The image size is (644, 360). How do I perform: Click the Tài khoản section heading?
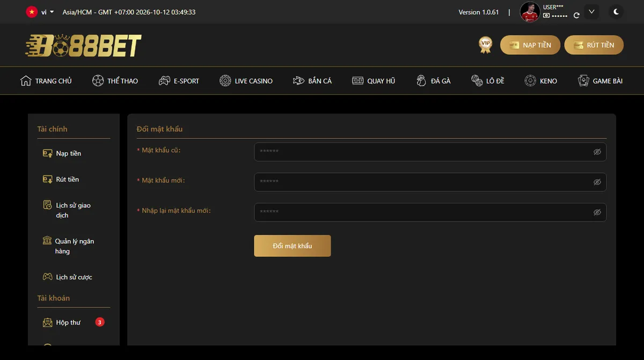[x=53, y=298]
